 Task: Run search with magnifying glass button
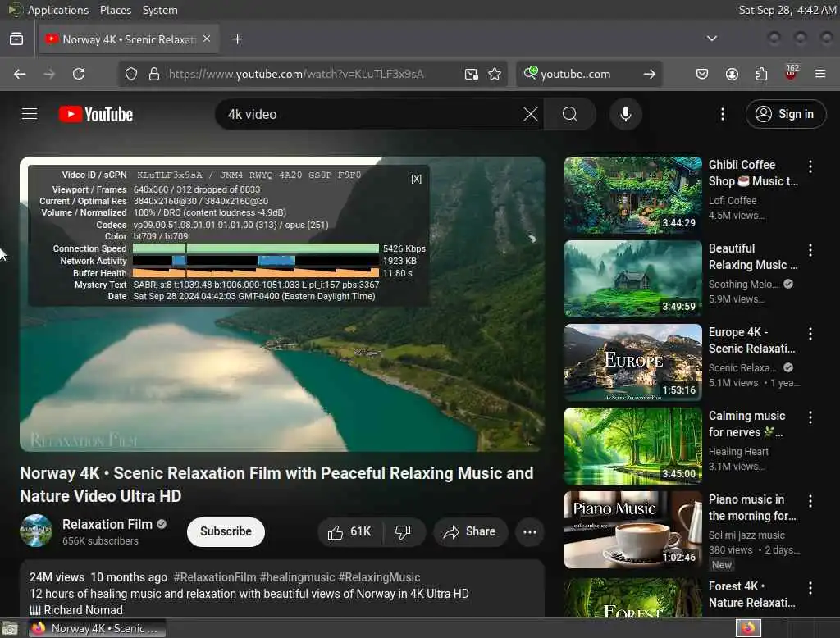570,114
